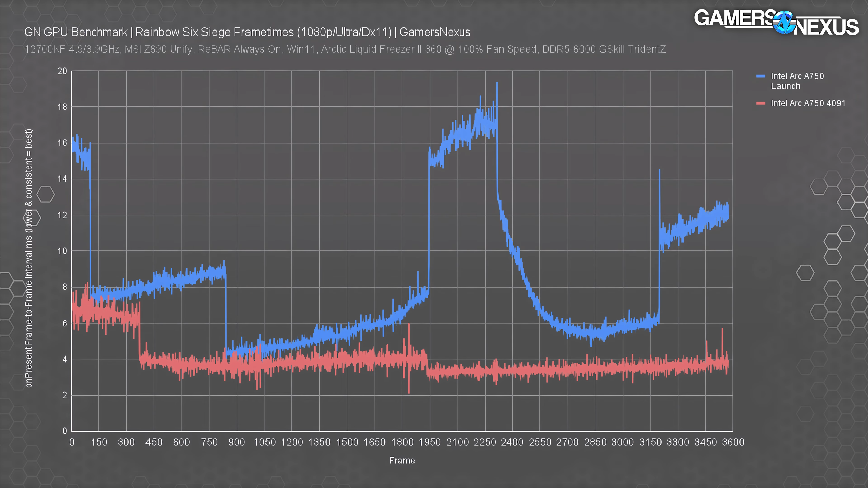Click the blue Intel Arc A750 Launch legend swatch
This screenshot has width=868, height=488.
(761, 76)
